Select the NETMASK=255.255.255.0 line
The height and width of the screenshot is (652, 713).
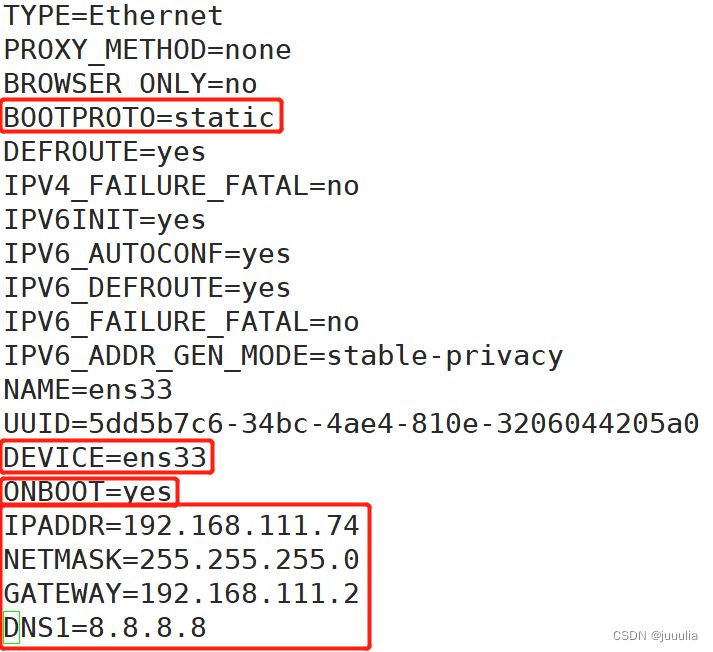(x=181, y=560)
